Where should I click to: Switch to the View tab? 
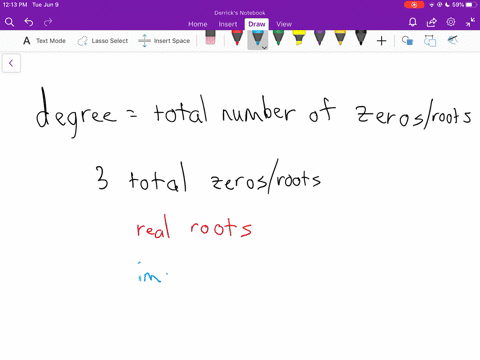[x=284, y=24]
